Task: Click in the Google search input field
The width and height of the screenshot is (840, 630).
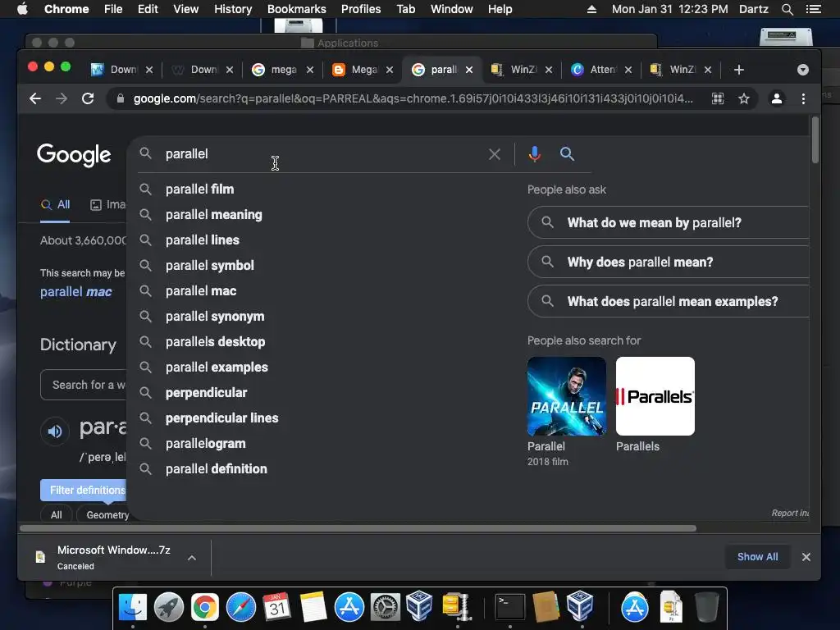Action: [x=322, y=154]
